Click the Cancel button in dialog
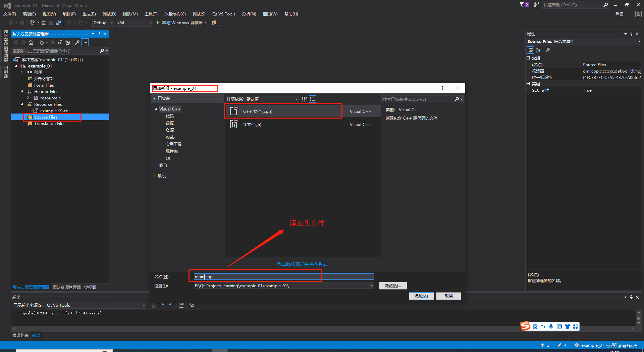 point(449,296)
